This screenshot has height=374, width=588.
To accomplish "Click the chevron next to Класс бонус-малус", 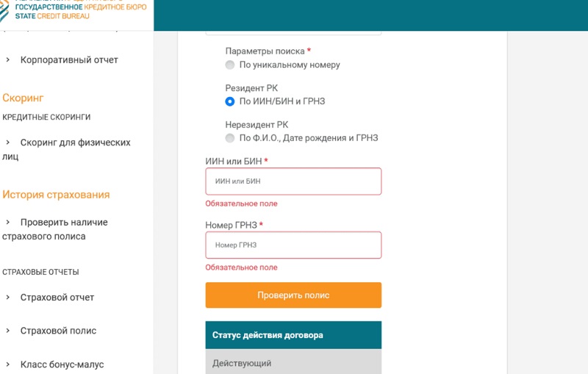I will pos(7,364).
